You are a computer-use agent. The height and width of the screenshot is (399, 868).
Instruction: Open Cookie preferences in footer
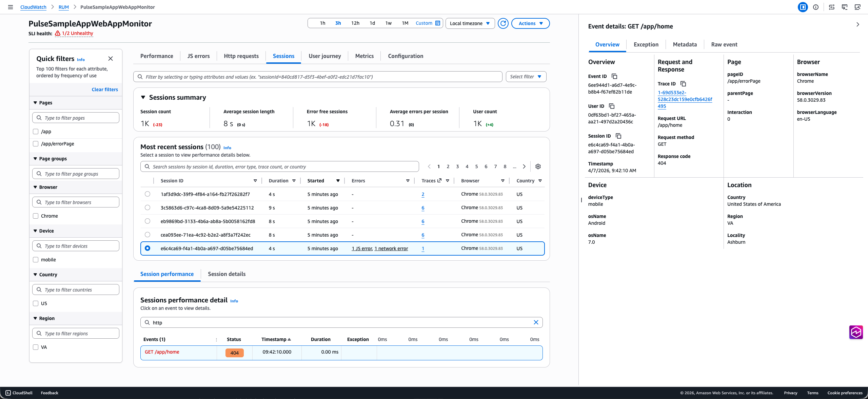[x=845, y=393]
